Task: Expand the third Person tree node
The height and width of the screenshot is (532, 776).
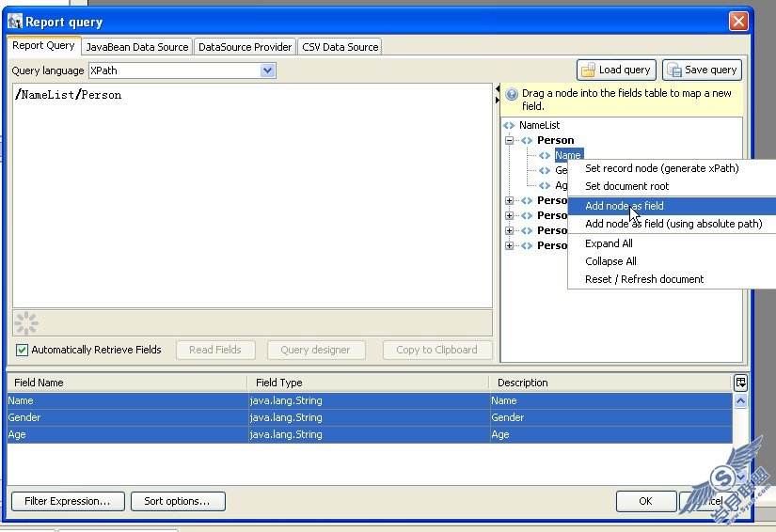Action: tap(509, 215)
